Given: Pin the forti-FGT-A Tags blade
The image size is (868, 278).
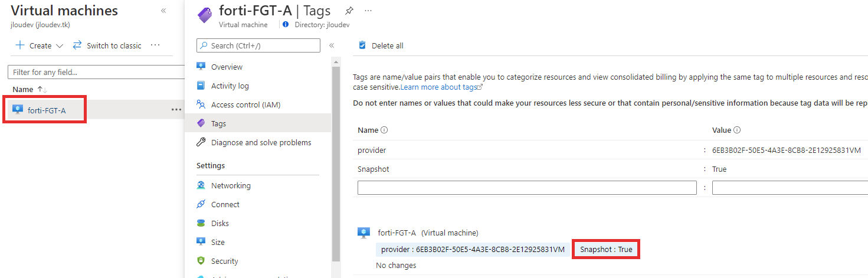Looking at the screenshot, I should coord(349,11).
